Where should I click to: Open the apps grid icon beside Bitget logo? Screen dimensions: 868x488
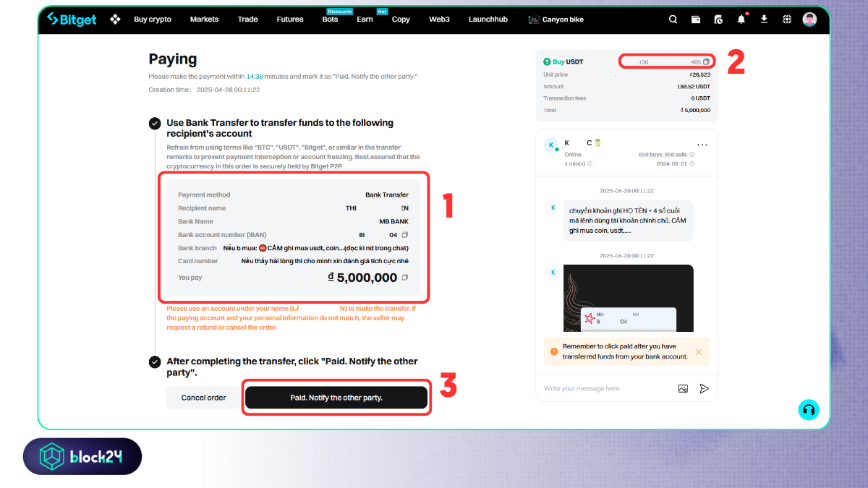(115, 20)
